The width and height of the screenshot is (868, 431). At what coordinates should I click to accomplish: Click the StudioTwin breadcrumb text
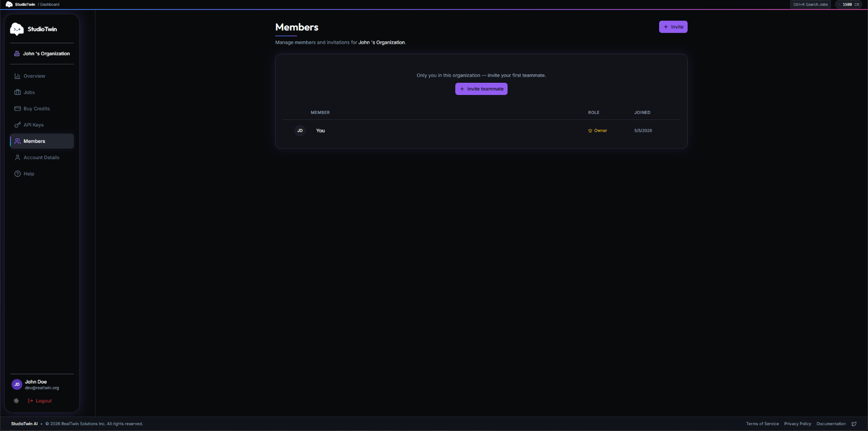(25, 5)
